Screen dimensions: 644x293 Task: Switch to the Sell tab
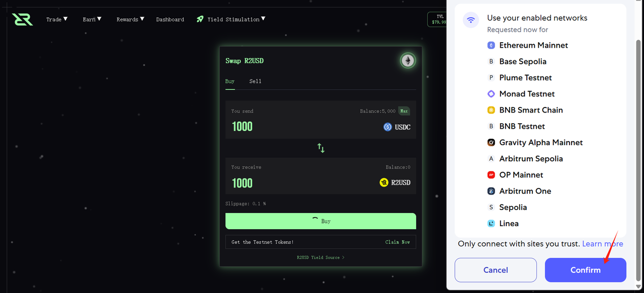pos(255,81)
